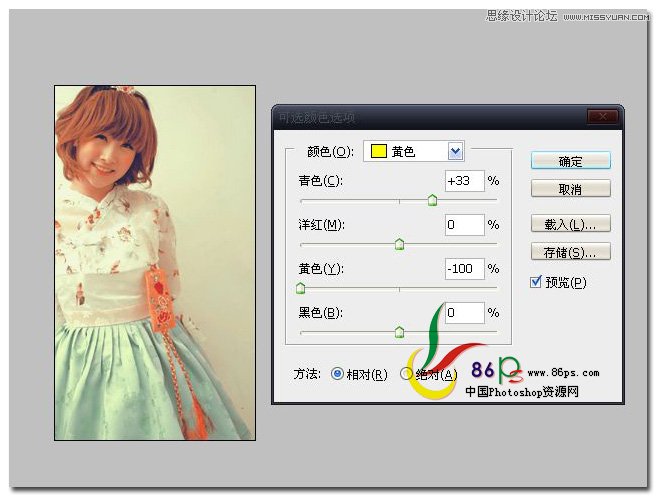Click the 洋红(M) percentage input field
660x500 pixels.
coord(465,225)
